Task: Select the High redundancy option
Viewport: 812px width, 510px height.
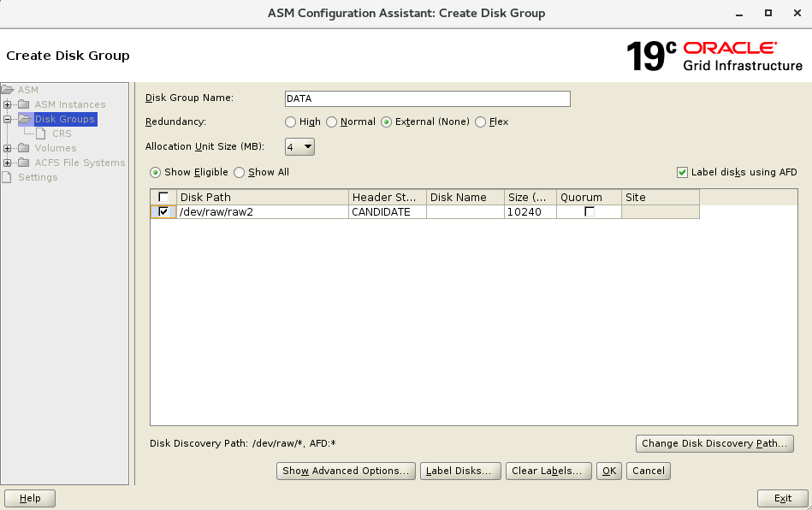Action: [291, 122]
